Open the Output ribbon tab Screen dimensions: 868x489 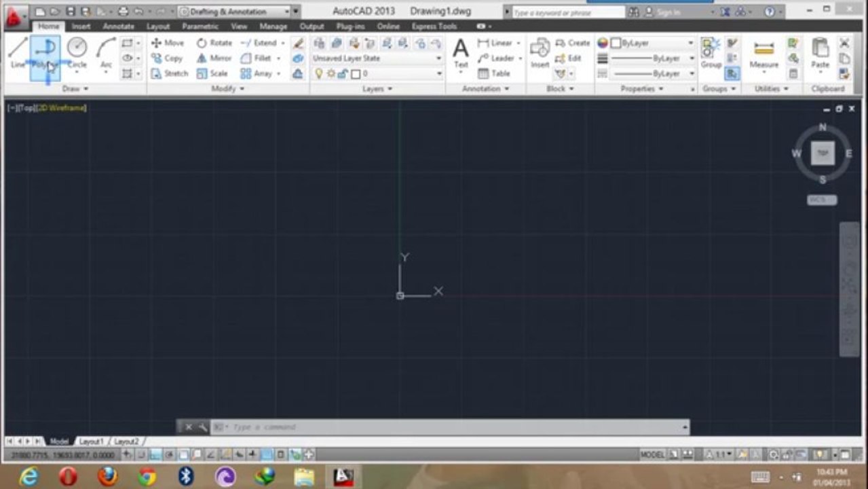coord(312,26)
